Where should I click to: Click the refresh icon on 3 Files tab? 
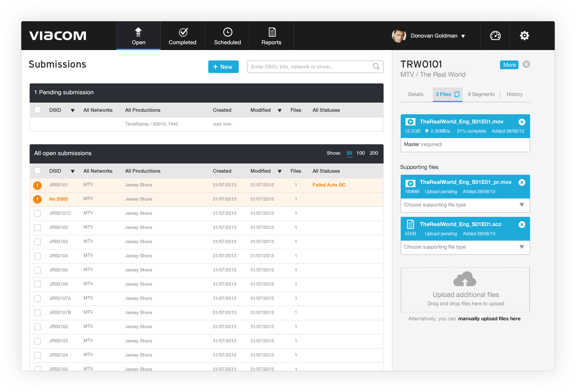pyautogui.click(x=457, y=94)
